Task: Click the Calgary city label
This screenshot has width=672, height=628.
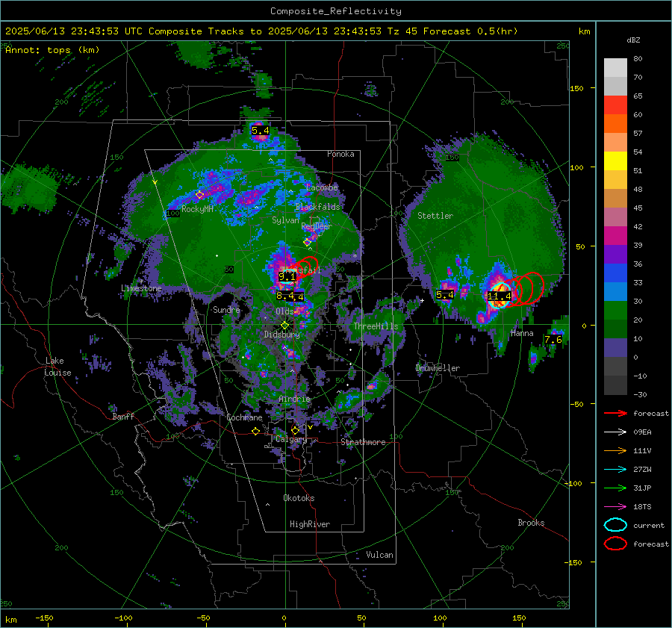Action: point(291,439)
